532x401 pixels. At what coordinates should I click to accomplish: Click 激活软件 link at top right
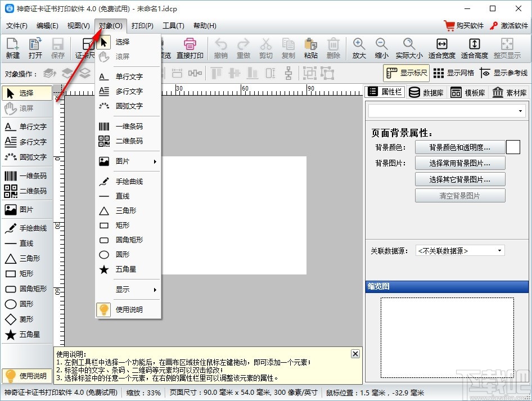coord(509,26)
